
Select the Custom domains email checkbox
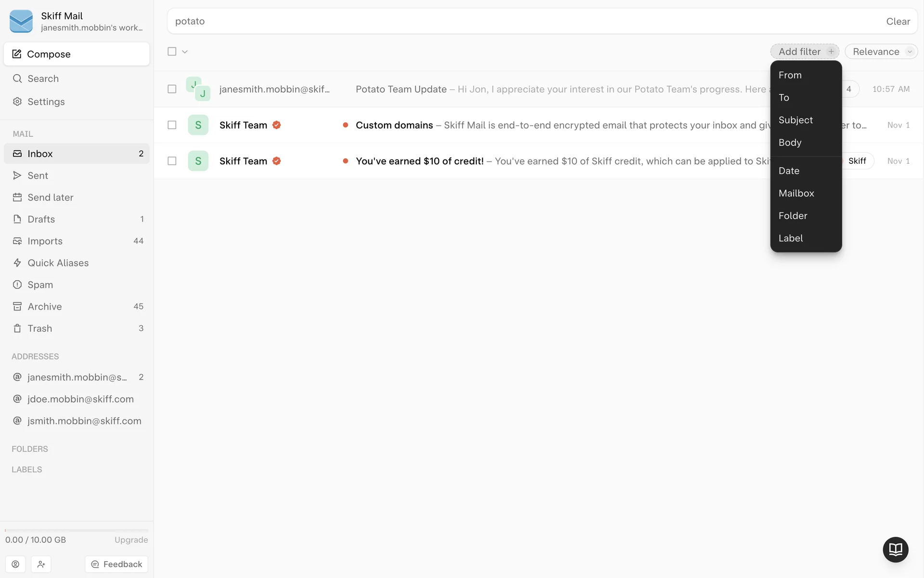coord(172,125)
